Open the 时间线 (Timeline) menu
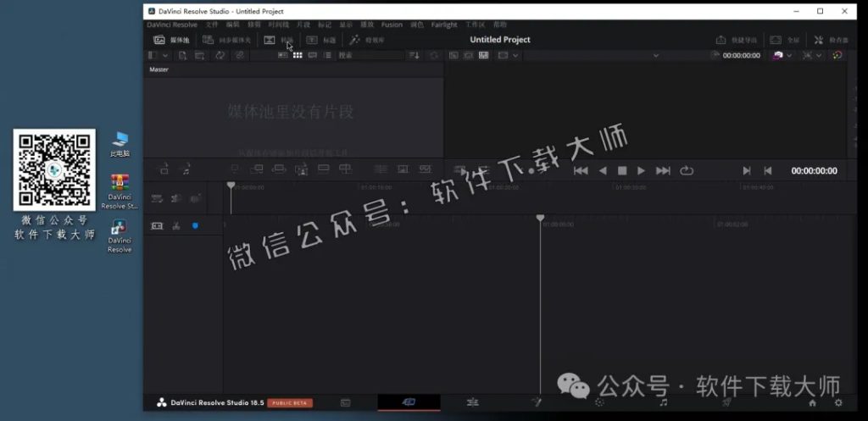 click(x=278, y=25)
